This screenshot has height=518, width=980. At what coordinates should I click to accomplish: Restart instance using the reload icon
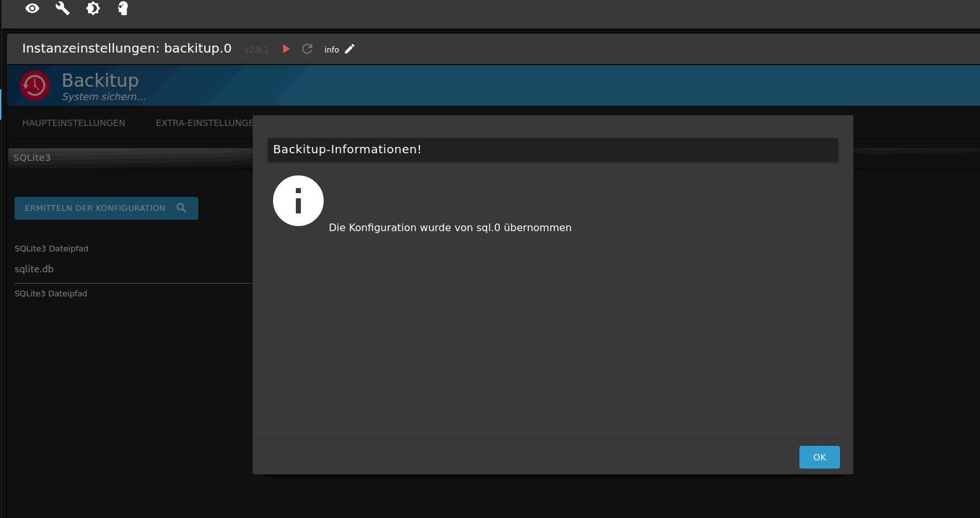pos(307,49)
